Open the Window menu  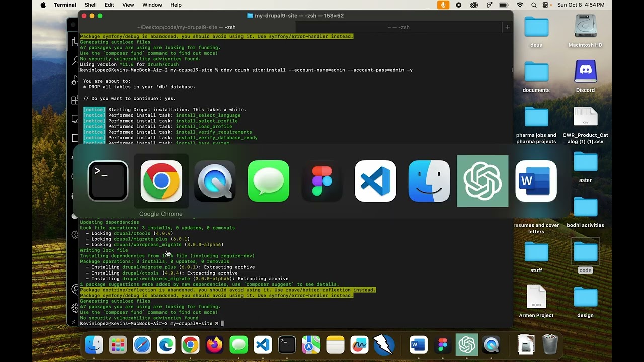click(152, 5)
